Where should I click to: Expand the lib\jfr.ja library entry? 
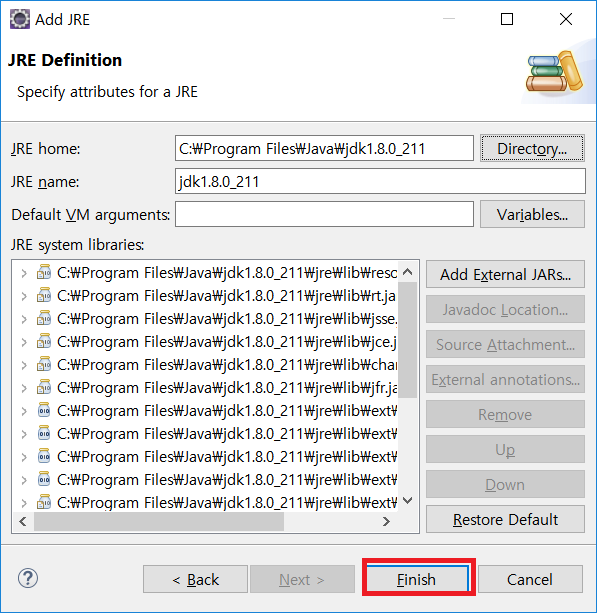tap(24, 388)
